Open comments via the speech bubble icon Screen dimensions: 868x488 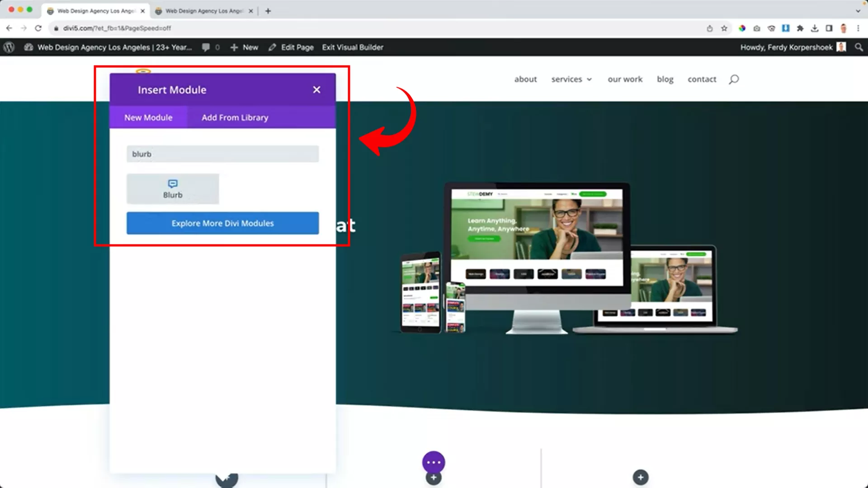207,47
